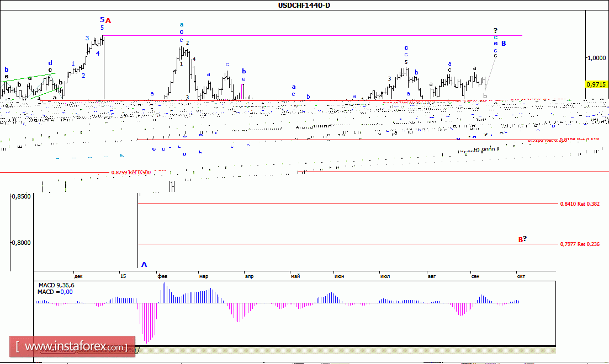Select the black question mark above wave e
The height and width of the screenshot is (364, 609).
click(495, 30)
